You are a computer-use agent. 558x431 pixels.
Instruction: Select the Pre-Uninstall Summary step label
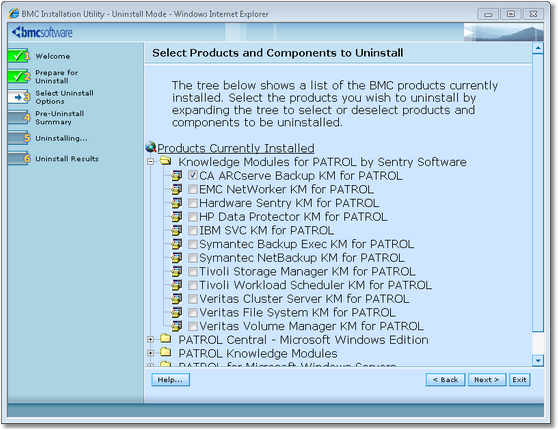(x=60, y=117)
